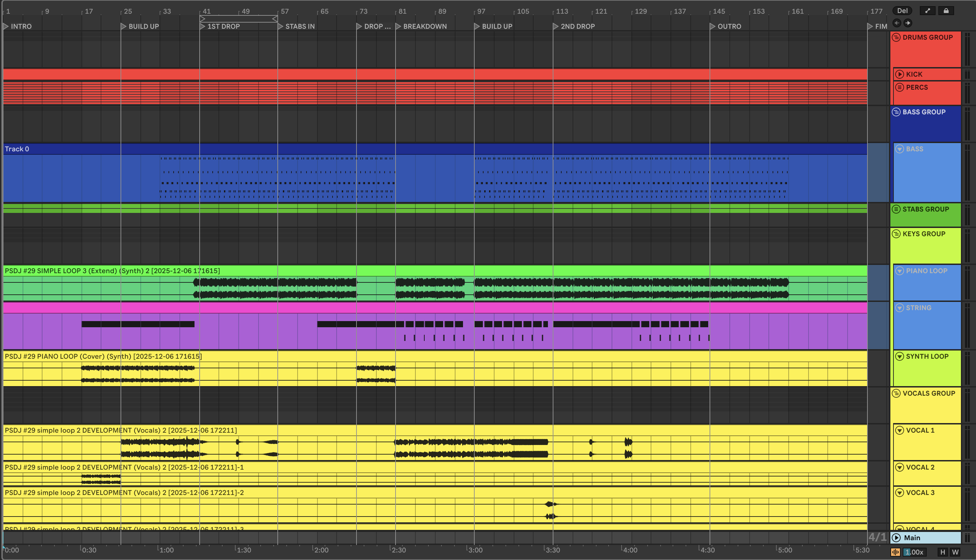The image size is (976, 560).
Task: Click the 2ND DROP locator marker
Action: click(x=555, y=26)
